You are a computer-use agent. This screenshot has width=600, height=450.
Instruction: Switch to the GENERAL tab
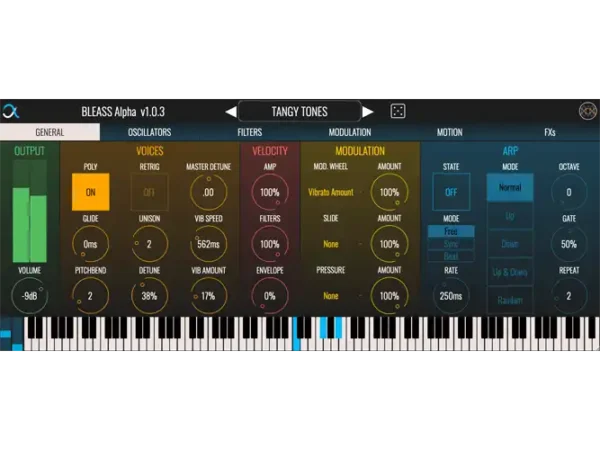coord(50,132)
